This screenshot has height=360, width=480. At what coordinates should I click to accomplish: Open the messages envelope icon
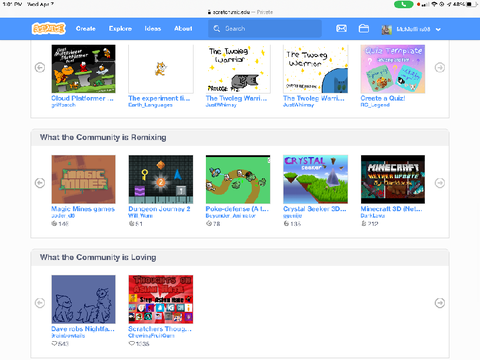pyautogui.click(x=341, y=28)
